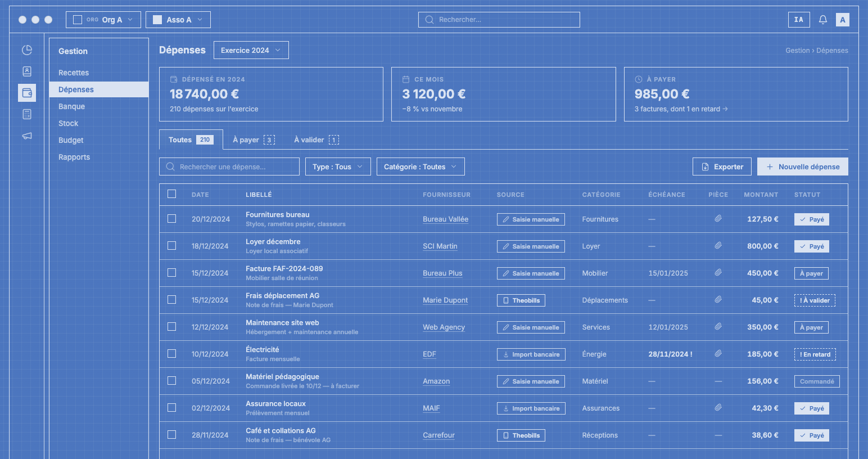This screenshot has height=459, width=868.
Task: Open attachment for Fournitures bureau row
Action: [x=718, y=219]
